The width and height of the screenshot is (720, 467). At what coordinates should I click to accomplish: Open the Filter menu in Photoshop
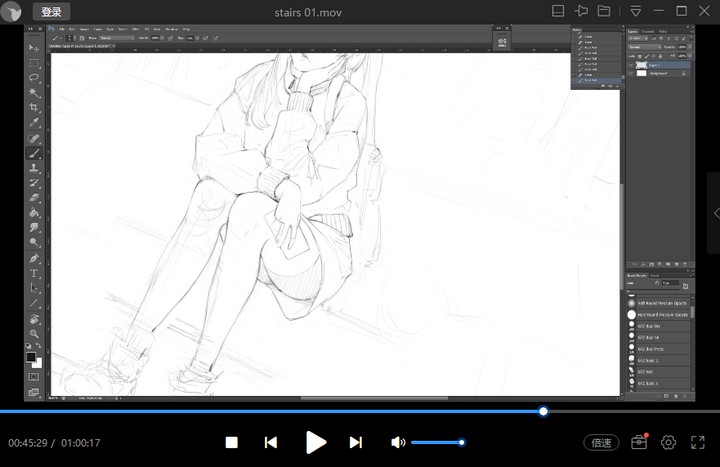pos(136,29)
